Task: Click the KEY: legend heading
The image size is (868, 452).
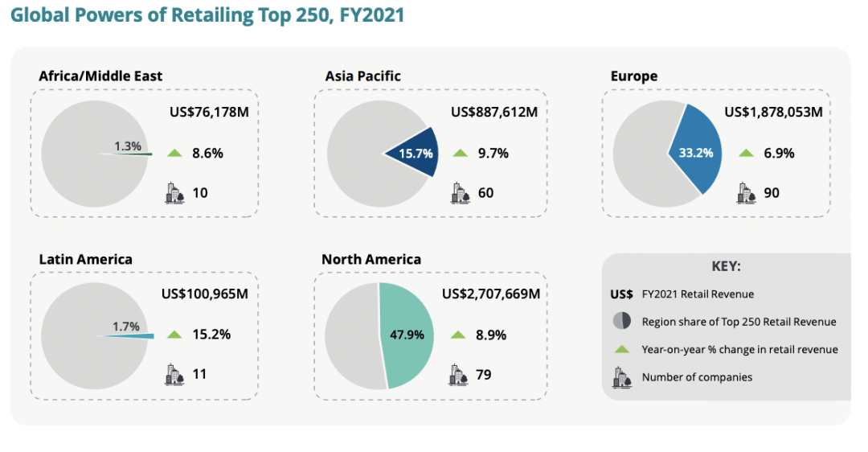Action: (726, 266)
